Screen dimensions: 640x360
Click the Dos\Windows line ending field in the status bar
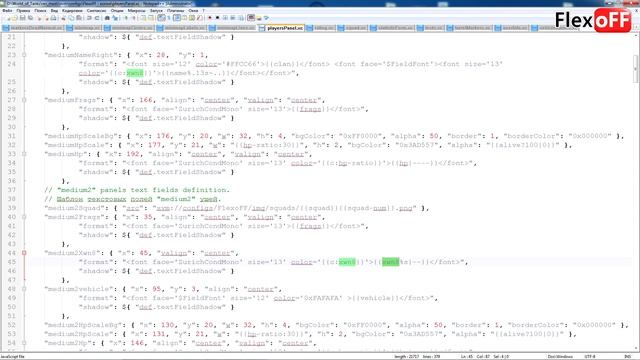[x=560, y=357]
